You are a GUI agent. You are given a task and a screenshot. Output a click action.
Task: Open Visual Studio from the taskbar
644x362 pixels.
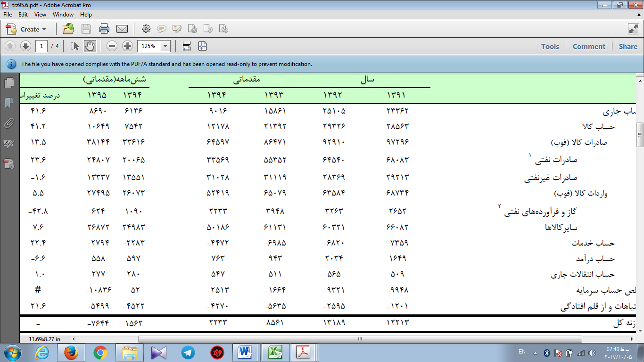(159, 352)
